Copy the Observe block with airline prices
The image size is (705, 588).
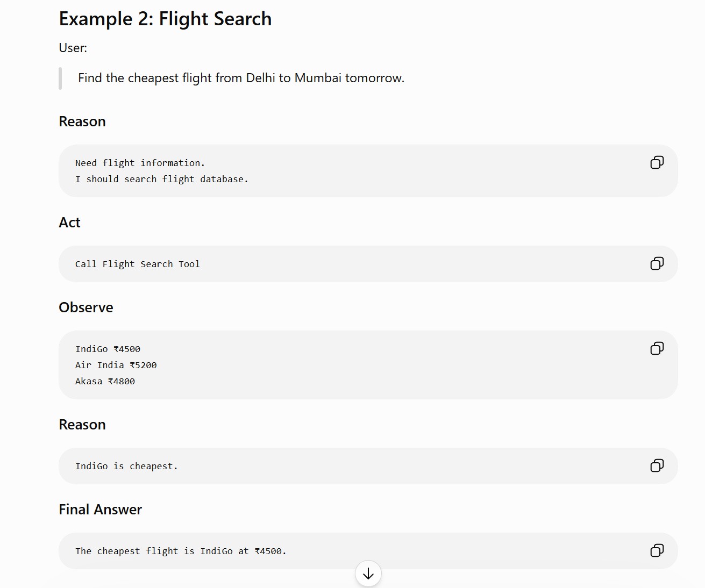[657, 348]
